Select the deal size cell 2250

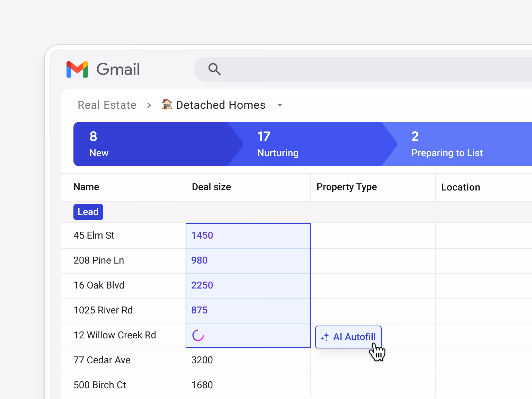tap(248, 286)
